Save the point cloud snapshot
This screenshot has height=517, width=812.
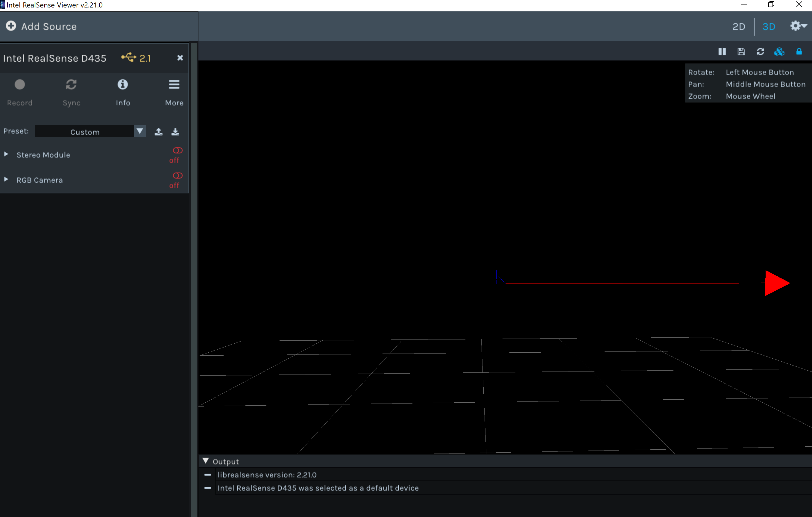click(x=741, y=51)
